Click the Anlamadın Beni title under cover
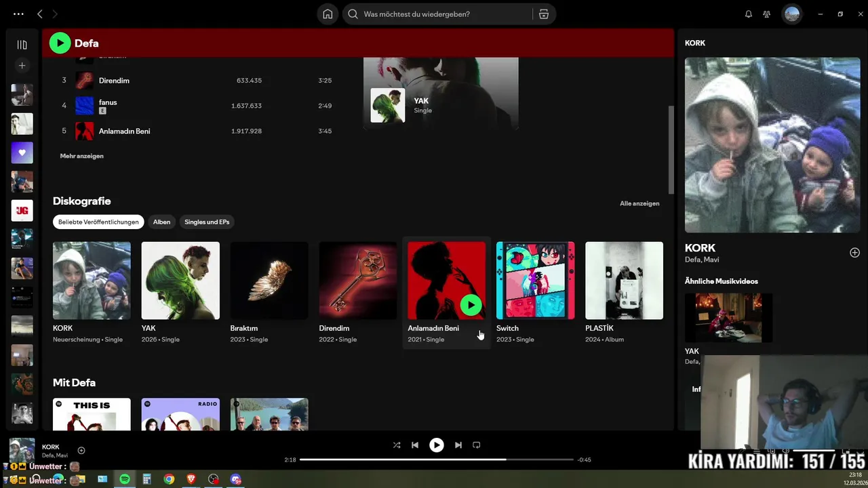 (433, 328)
